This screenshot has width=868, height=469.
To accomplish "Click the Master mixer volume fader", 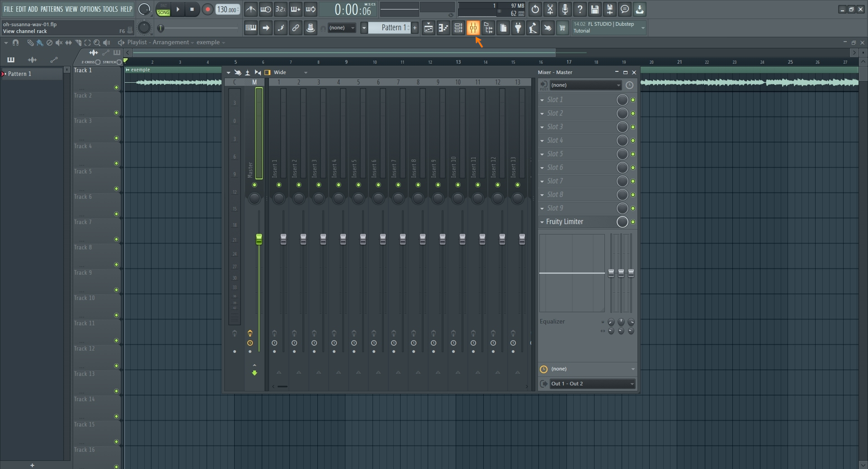I will click(x=259, y=239).
